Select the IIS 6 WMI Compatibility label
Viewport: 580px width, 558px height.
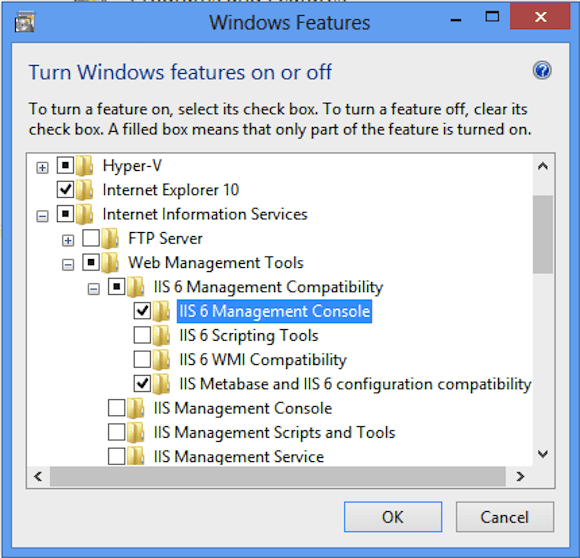263,360
